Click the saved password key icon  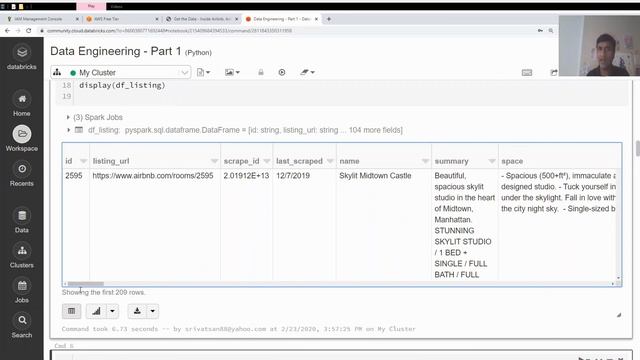point(540,31)
